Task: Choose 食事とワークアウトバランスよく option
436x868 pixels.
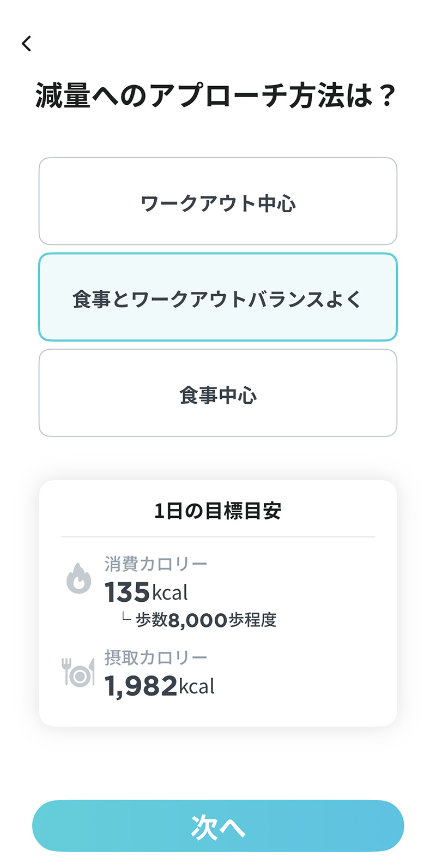Action: click(x=218, y=297)
